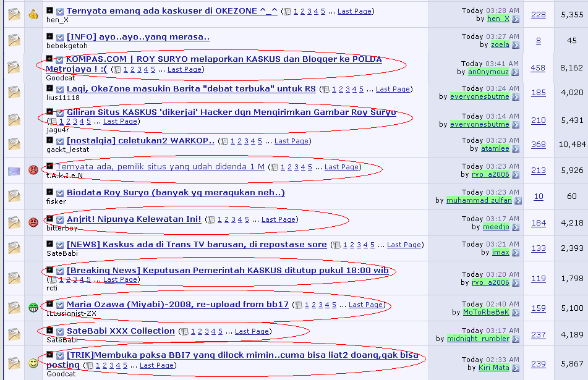View profile of last poster an0nymouz
Screen dimensions: 588x380
coord(488,72)
